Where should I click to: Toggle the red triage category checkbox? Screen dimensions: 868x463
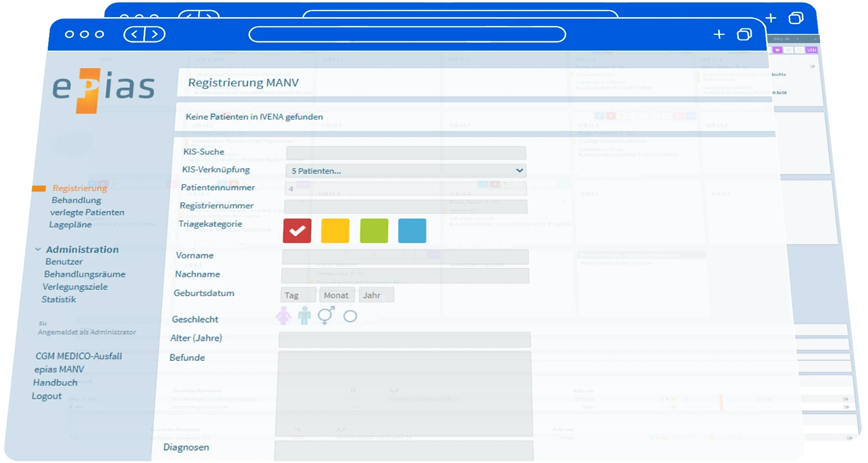[x=297, y=231]
